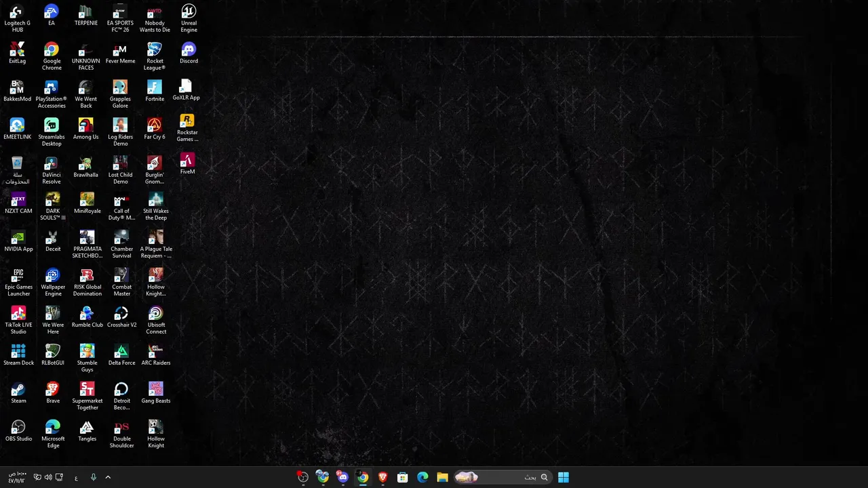The width and height of the screenshot is (868, 488).
Task: Open the NVIDIA App desktop icon
Action: pos(18,241)
